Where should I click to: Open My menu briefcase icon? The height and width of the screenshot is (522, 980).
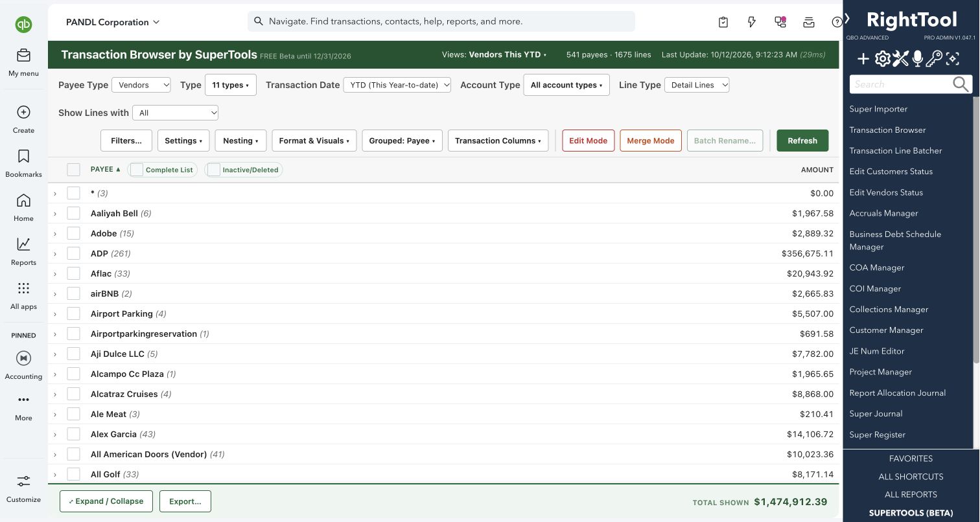(23, 55)
